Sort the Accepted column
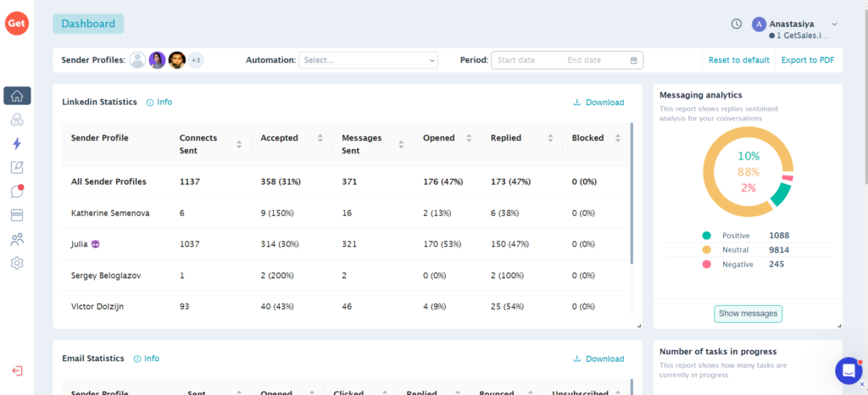This screenshot has width=868, height=395. coord(320,138)
